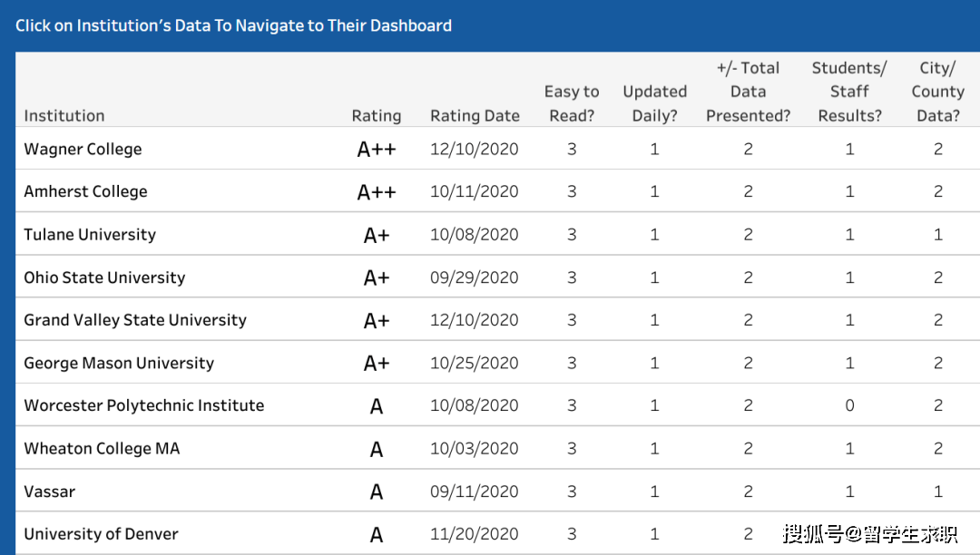This screenshot has width=980, height=555.
Task: Click Grand Valley State's Students/Staff Results value 1
Action: [849, 320]
